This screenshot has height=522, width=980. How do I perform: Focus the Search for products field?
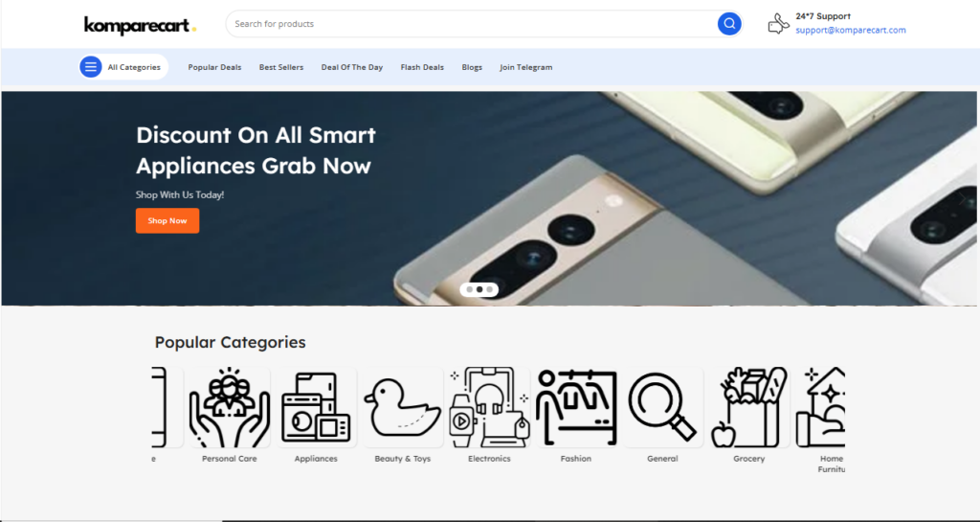coord(472,24)
